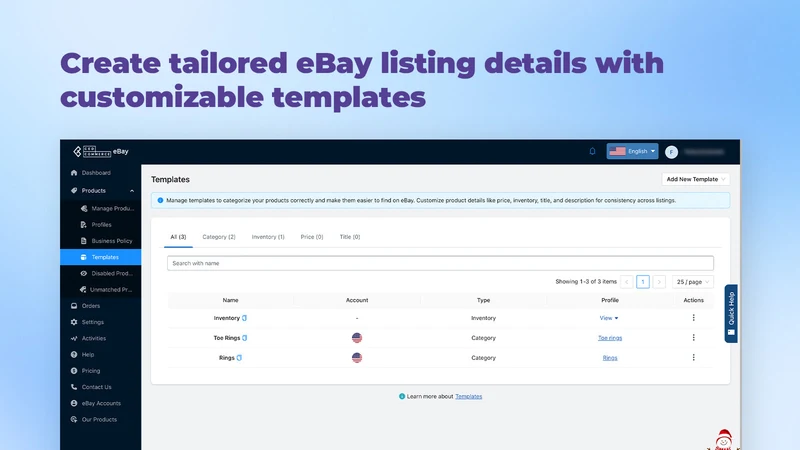Click the user avatar circle
Viewport: 800px width, 450px height.
tap(671, 152)
